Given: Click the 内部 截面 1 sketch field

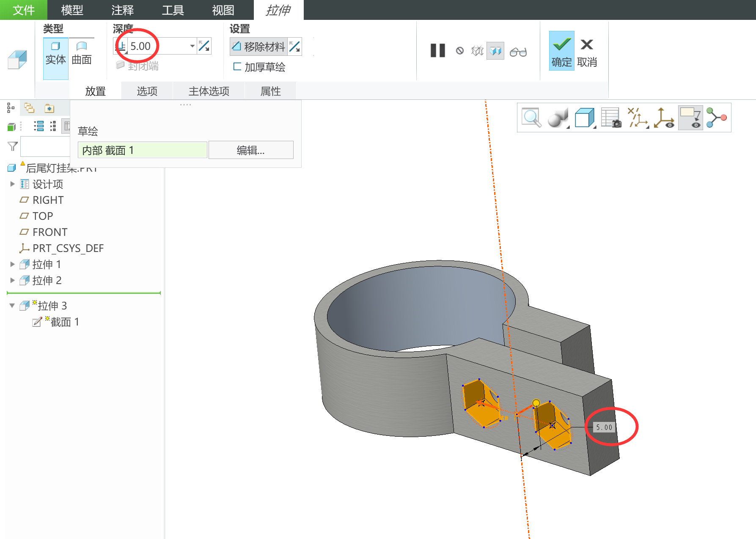Looking at the screenshot, I should (x=142, y=150).
